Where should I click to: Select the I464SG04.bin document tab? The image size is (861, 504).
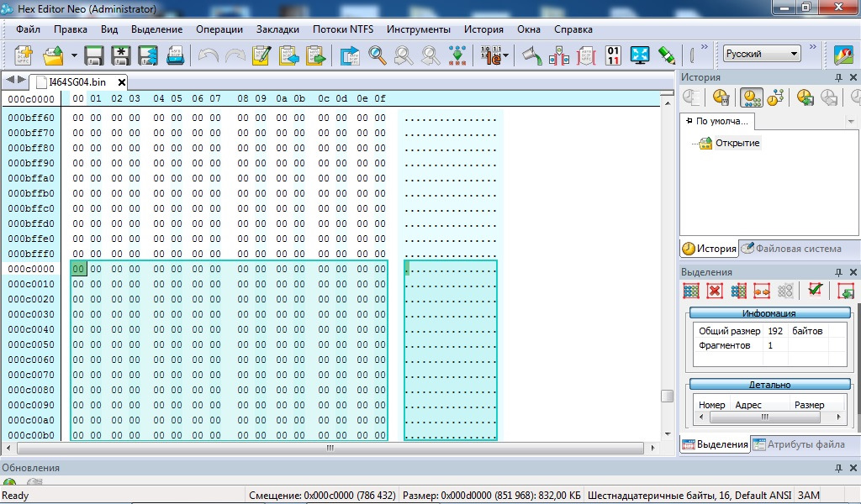coord(77,82)
